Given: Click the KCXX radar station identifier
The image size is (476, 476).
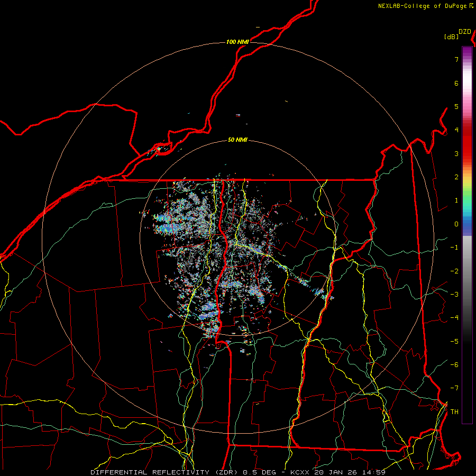Looking at the screenshot, I should coord(300,472).
